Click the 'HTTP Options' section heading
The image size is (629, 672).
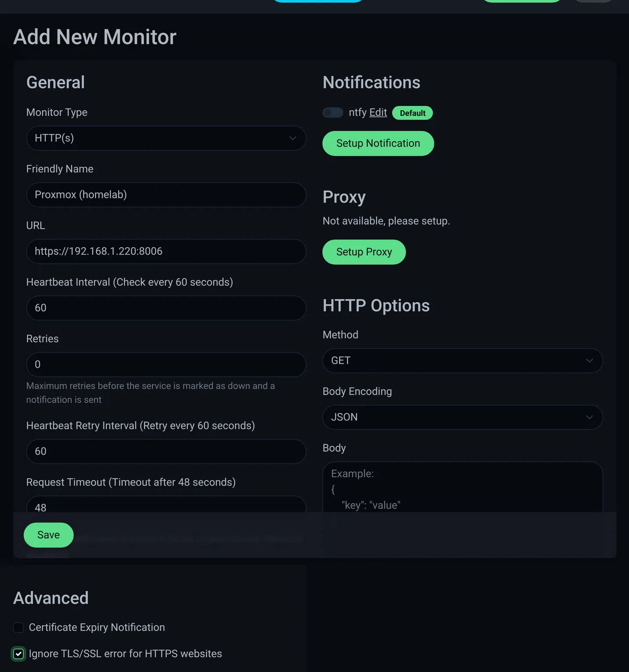pos(376,305)
